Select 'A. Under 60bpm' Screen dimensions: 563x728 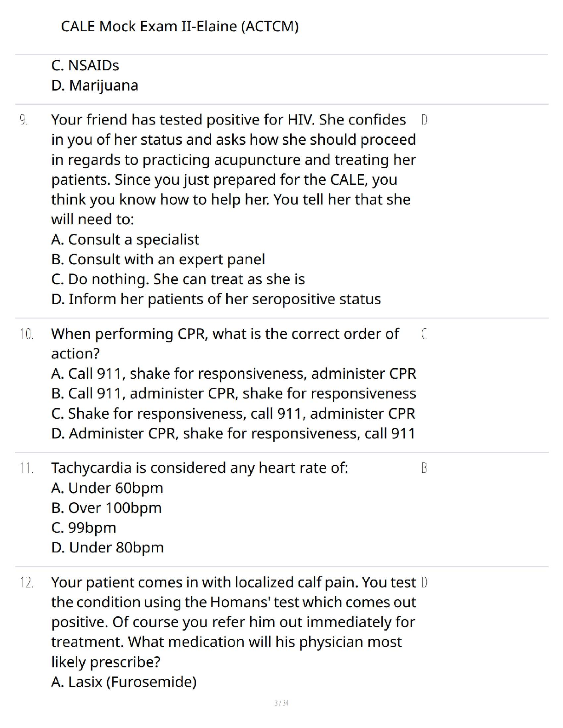click(x=107, y=488)
